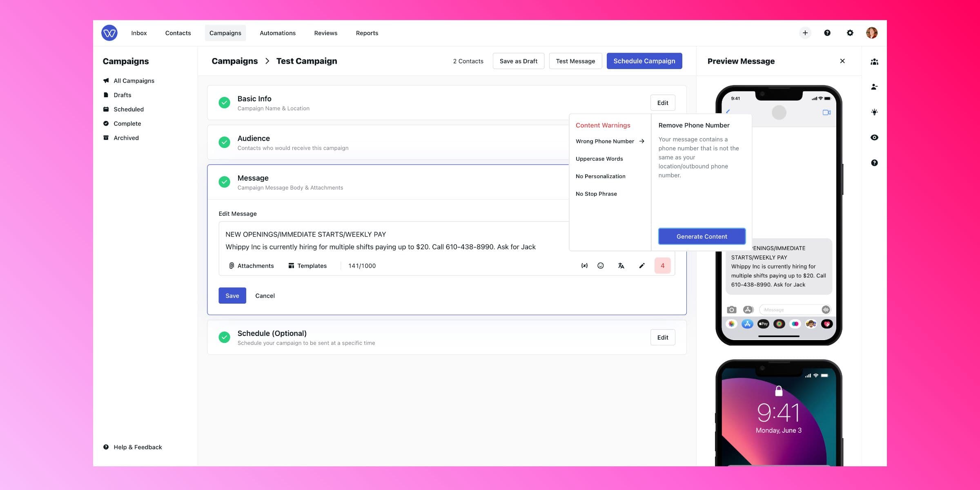Click the settings gear icon in header
This screenshot has width=980, height=490.
click(850, 33)
